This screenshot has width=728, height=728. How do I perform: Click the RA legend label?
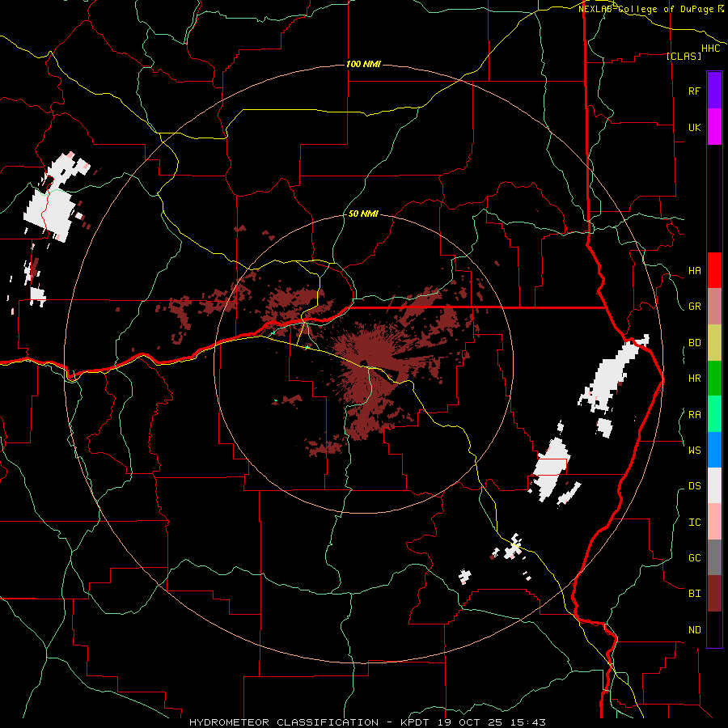point(694,415)
